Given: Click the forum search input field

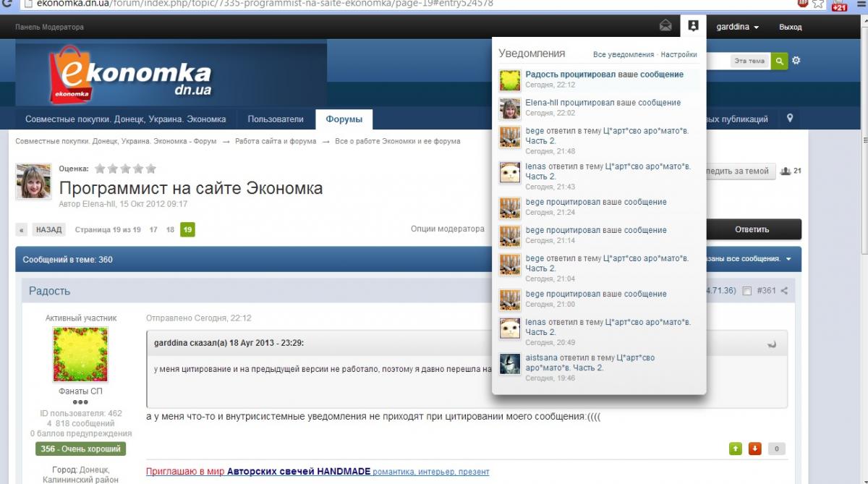Looking at the screenshot, I should tap(718, 61).
